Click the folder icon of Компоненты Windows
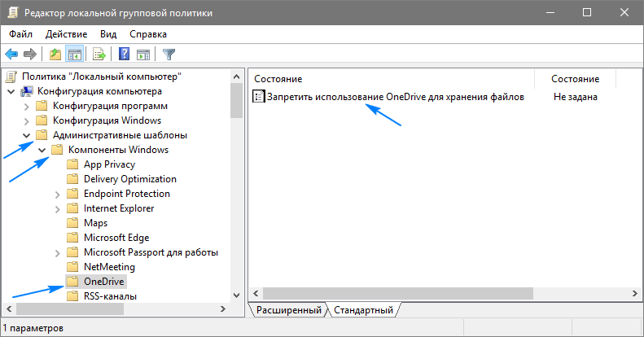The height and width of the screenshot is (337, 644). click(x=57, y=150)
